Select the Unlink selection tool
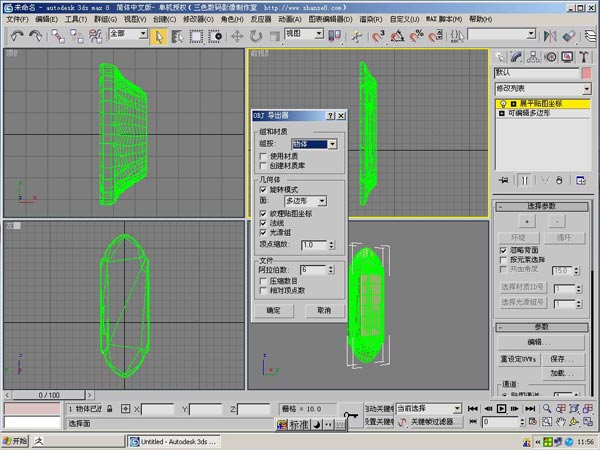The width and height of the screenshot is (600, 450). click(x=77, y=36)
